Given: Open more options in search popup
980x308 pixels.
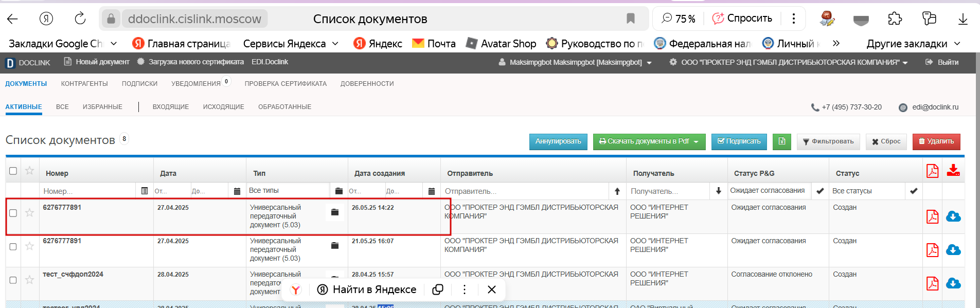Looking at the screenshot, I should (x=465, y=289).
